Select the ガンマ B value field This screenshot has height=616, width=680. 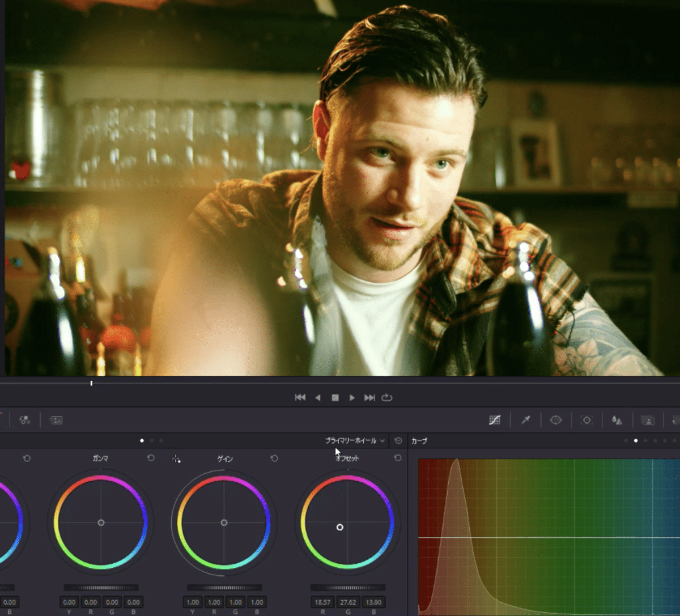pos(134,602)
